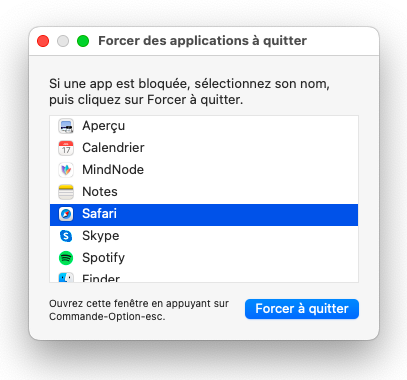The image size is (407, 380).
Task: Click the Safari compass icon
Action: [66, 214]
